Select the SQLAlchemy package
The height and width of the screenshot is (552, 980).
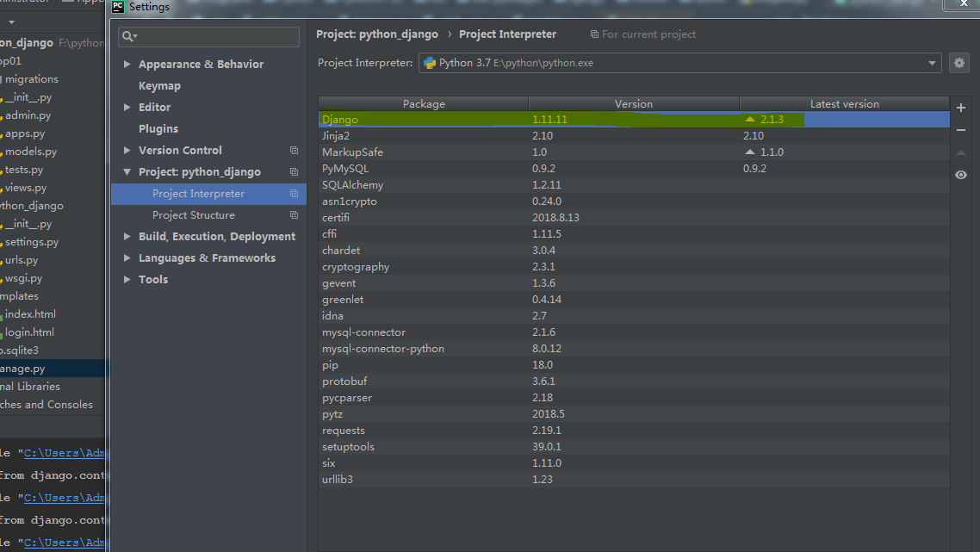(634, 184)
